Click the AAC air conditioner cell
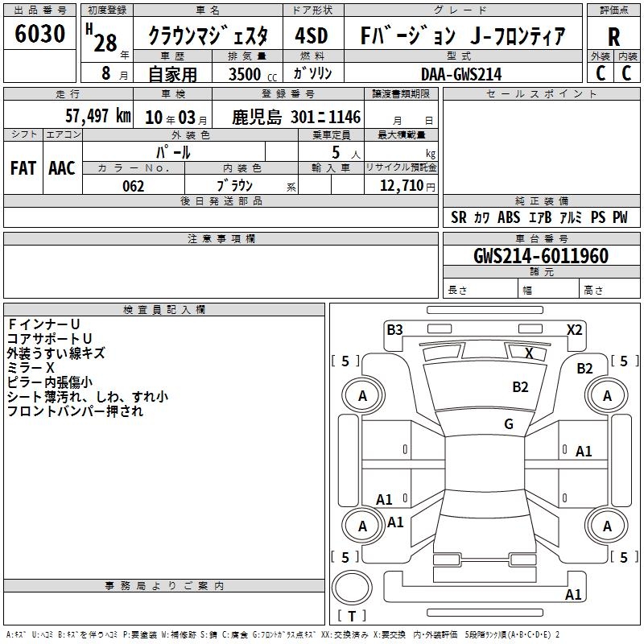 (x=62, y=168)
